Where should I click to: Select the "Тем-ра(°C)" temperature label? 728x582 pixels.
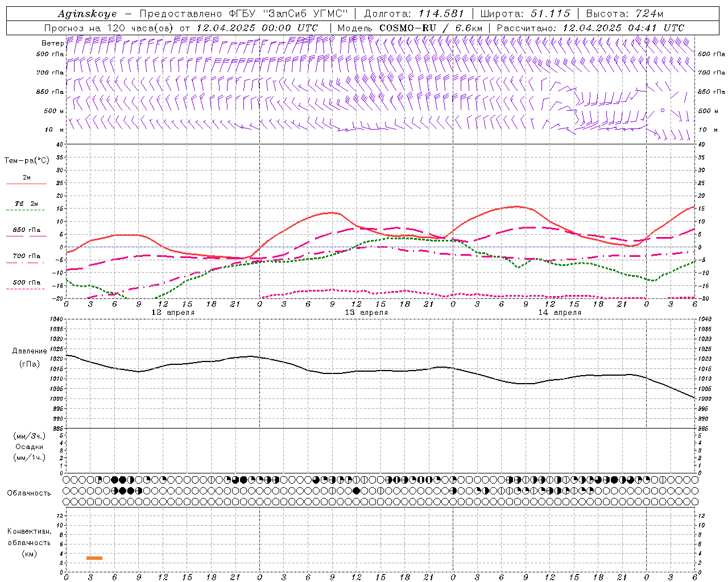pos(27,161)
